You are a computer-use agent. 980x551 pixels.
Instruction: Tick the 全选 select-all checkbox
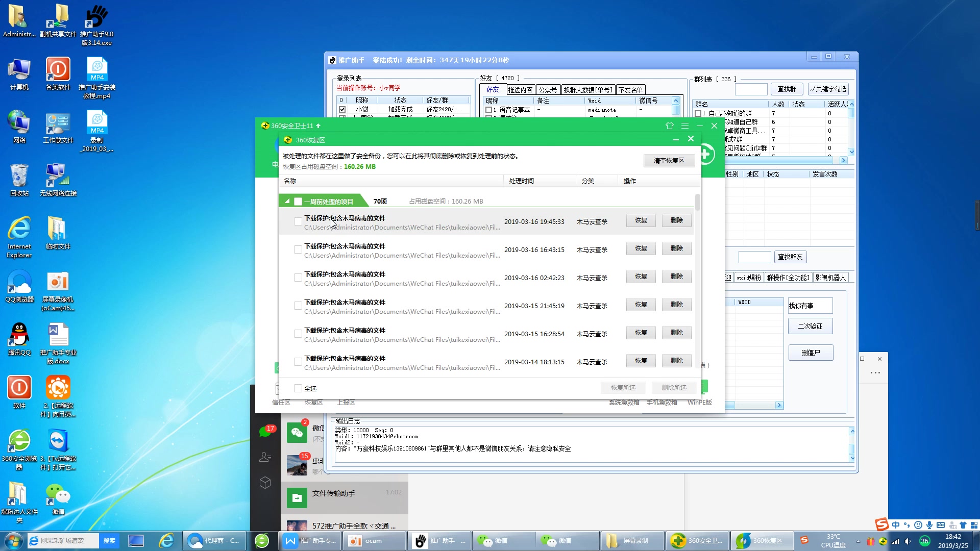pos(298,388)
